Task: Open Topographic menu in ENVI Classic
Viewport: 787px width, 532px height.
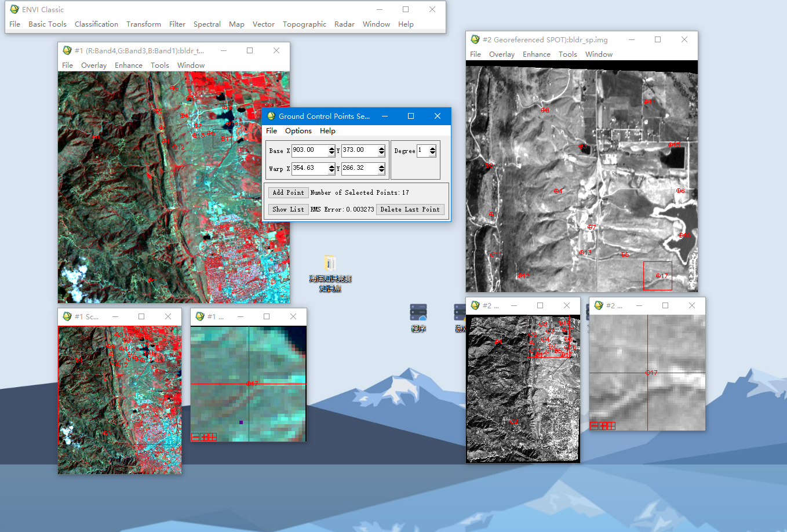Action: (x=304, y=24)
